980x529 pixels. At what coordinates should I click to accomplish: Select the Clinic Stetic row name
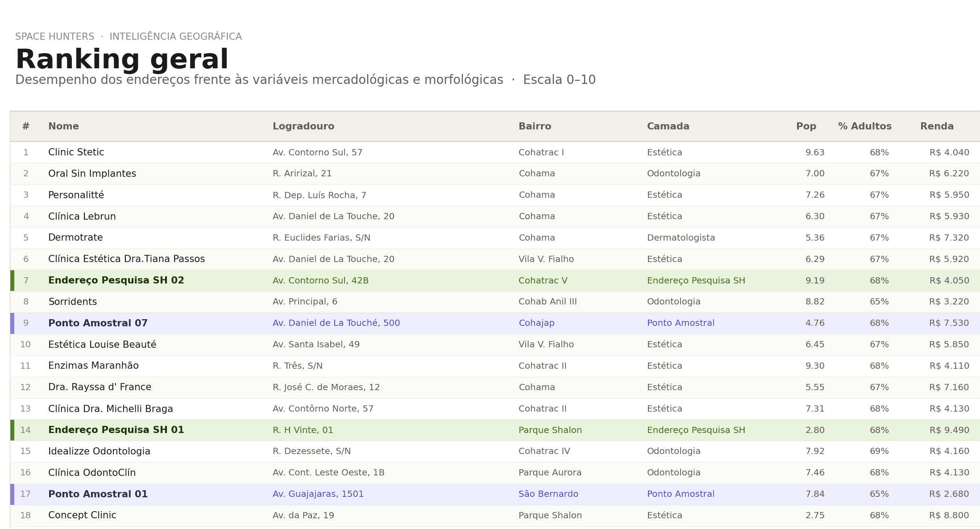[x=76, y=152]
